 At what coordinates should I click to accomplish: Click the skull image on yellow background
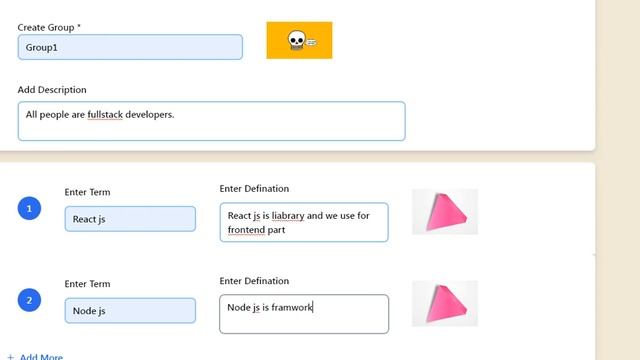(299, 40)
